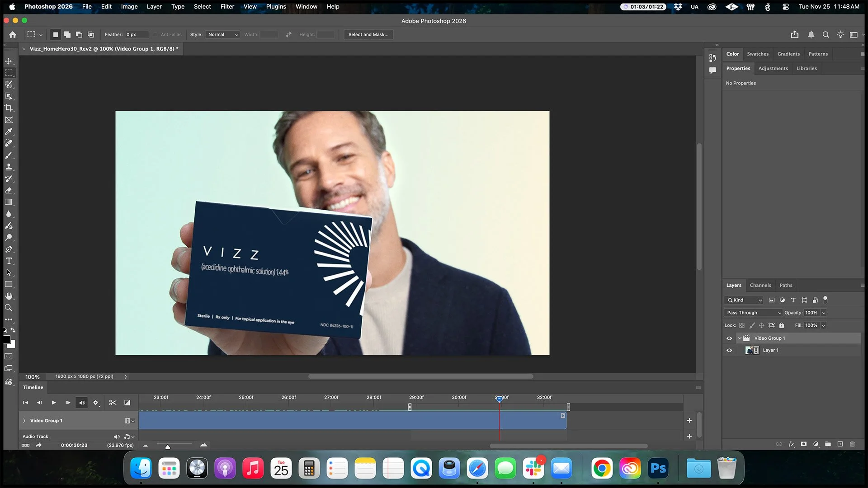Select the Eyedropper tool

click(9, 131)
